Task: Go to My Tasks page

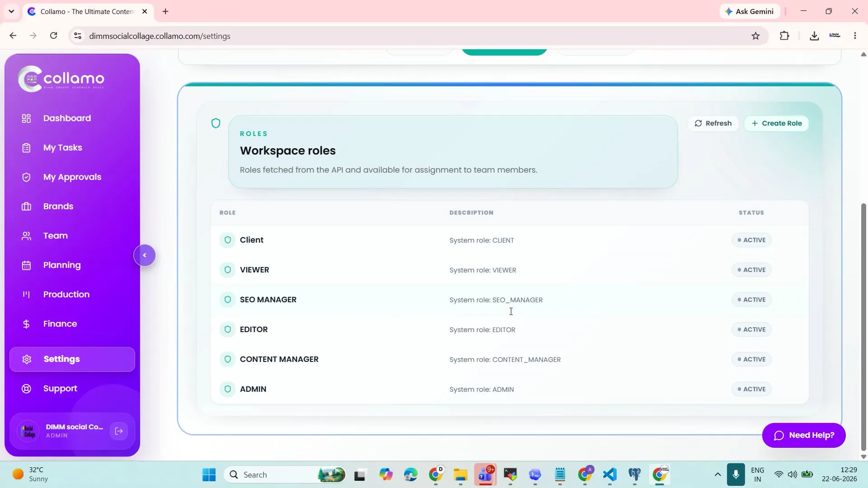Action: pyautogui.click(x=62, y=148)
